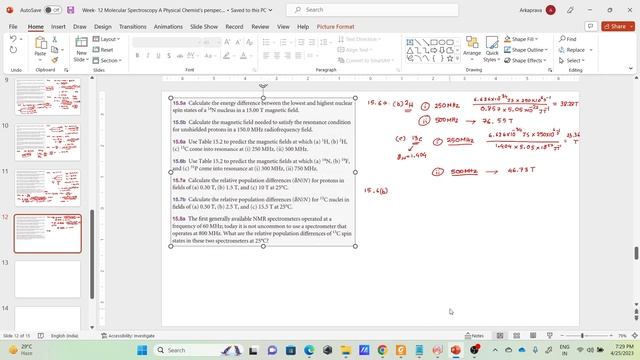Open File Explorer from taskbar

346,350
